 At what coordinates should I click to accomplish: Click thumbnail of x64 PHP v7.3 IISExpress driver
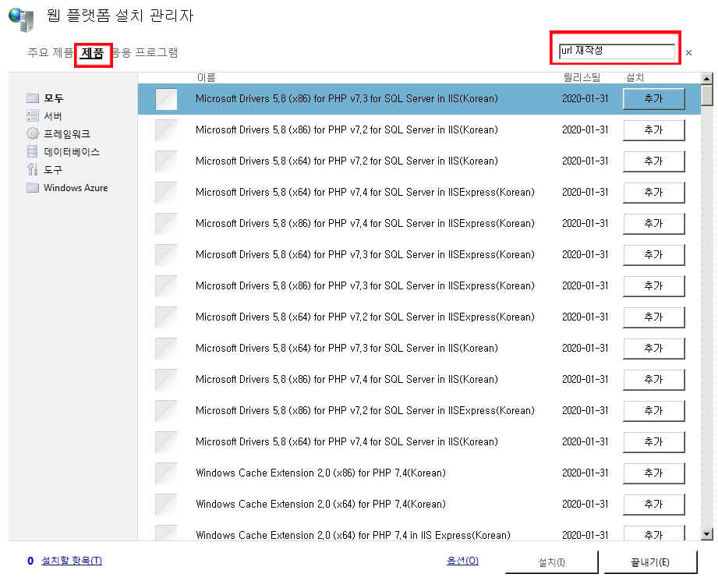point(166,254)
